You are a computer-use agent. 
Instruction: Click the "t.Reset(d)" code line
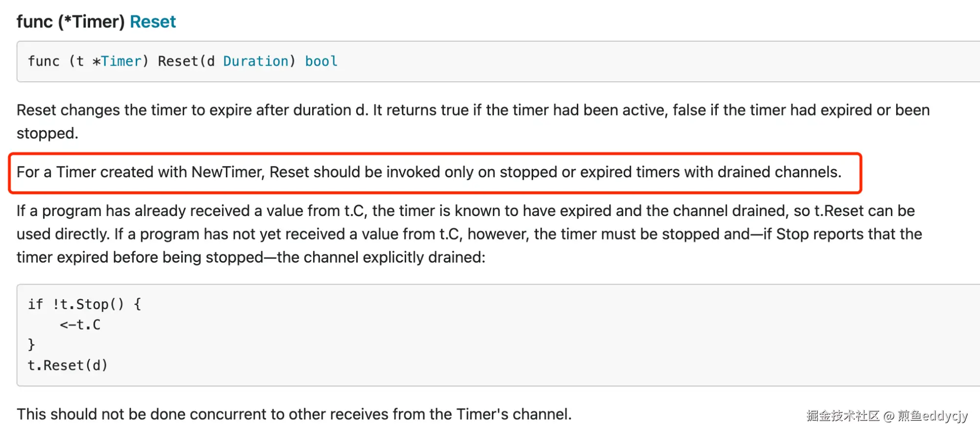click(x=67, y=365)
